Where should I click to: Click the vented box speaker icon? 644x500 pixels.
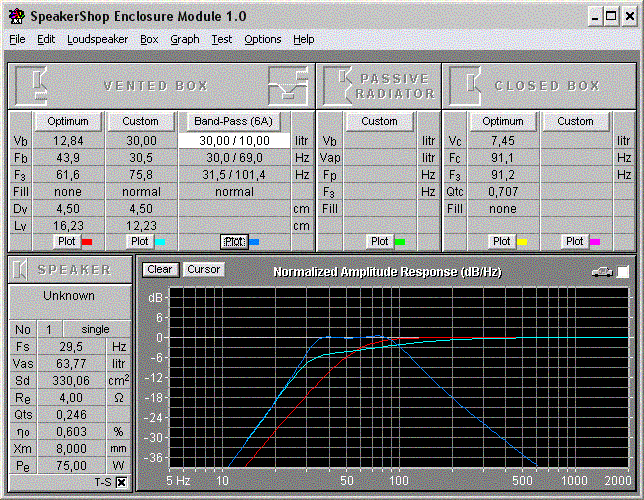pos(32,85)
